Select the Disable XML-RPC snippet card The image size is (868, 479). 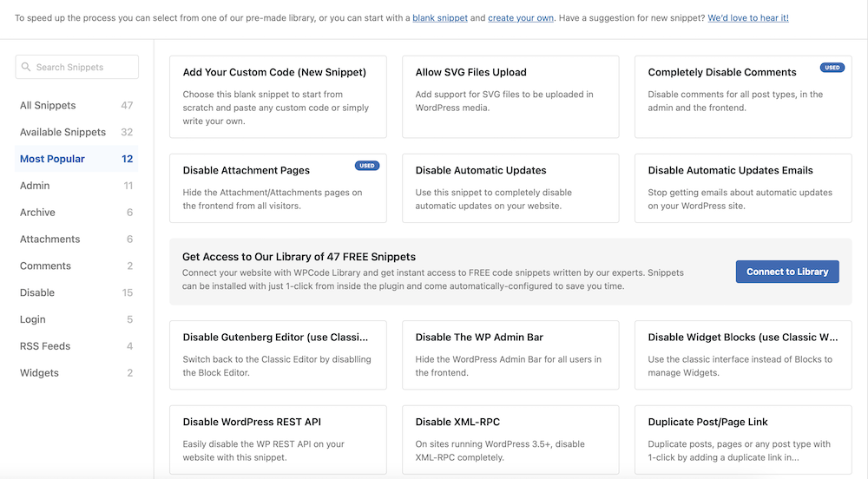(510, 440)
